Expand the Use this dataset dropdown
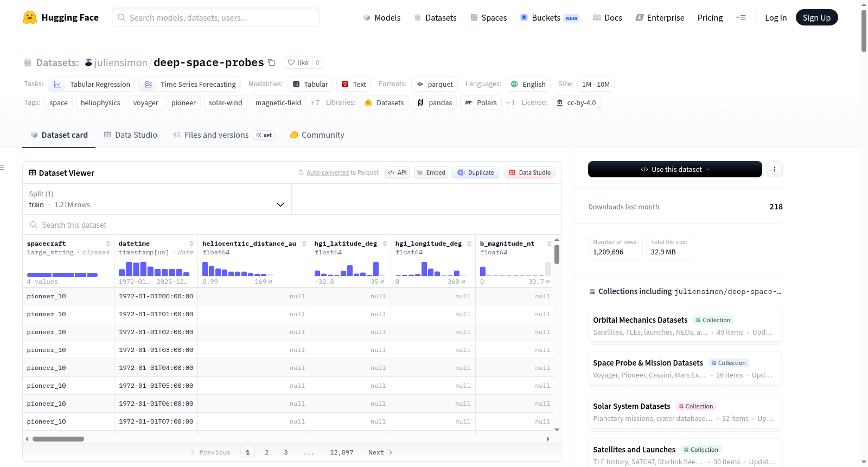Screen dimensions: 868x467 (675, 169)
